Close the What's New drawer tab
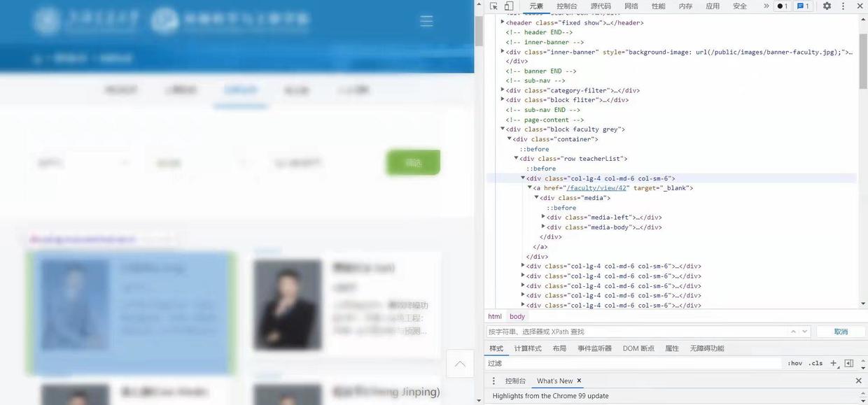 coord(579,381)
